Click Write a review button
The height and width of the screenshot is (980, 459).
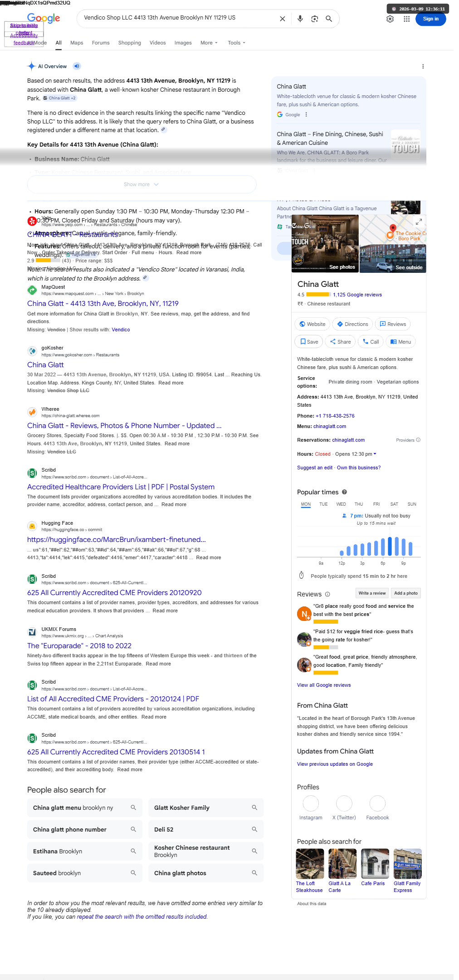[372, 593]
